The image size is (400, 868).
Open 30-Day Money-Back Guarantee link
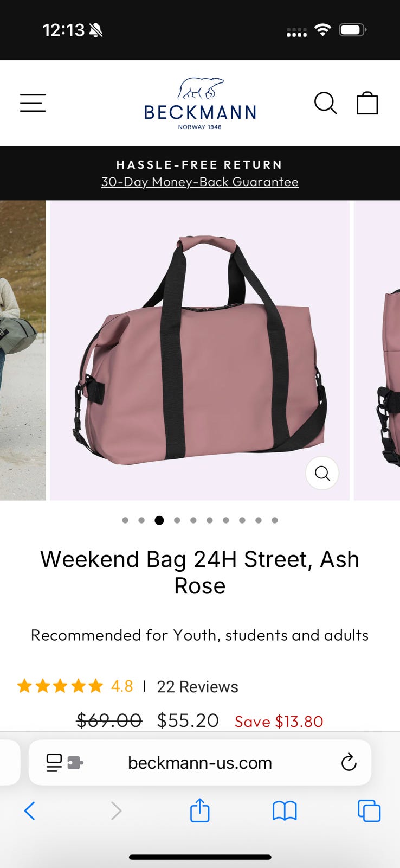(x=200, y=182)
